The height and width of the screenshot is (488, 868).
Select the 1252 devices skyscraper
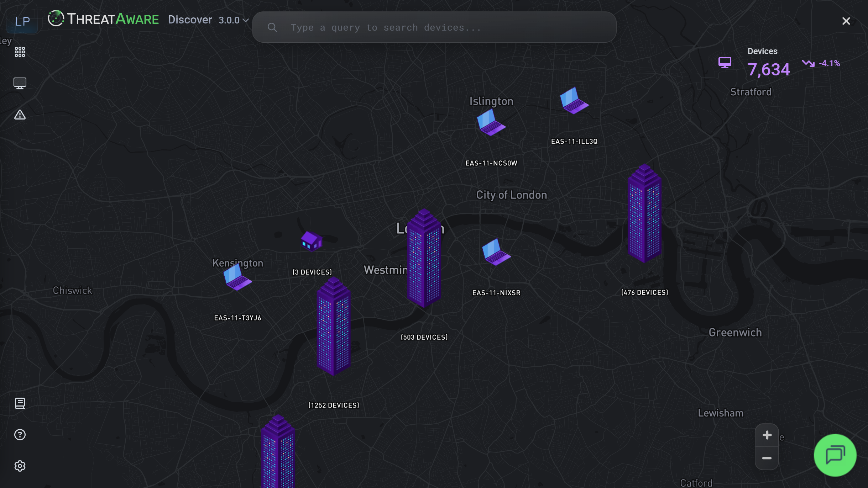click(334, 327)
